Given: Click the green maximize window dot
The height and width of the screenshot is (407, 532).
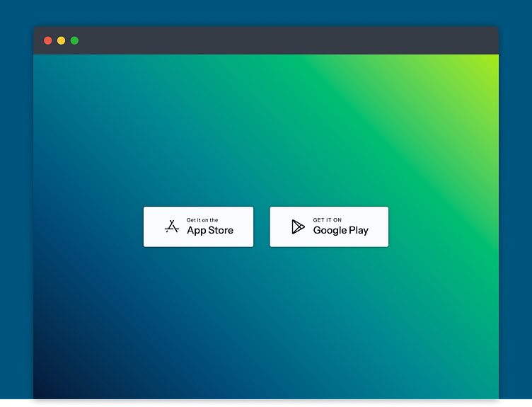Looking at the screenshot, I should (x=74, y=41).
